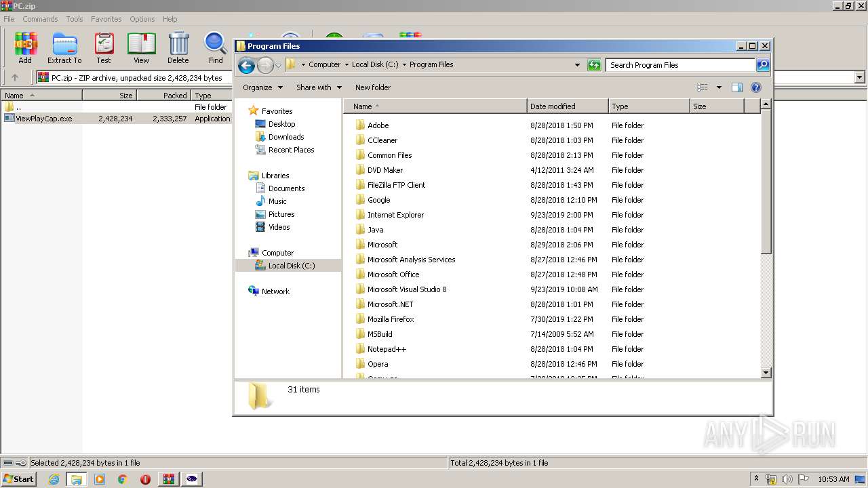Click the Find magnifier icon in WinRAR
This screenshot has height=488, width=868.
(216, 47)
